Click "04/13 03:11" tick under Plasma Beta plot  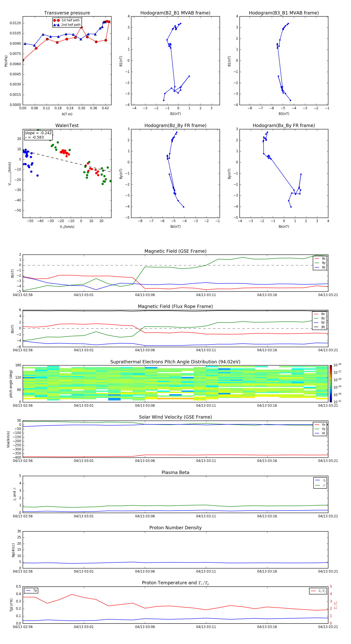pos(206,516)
